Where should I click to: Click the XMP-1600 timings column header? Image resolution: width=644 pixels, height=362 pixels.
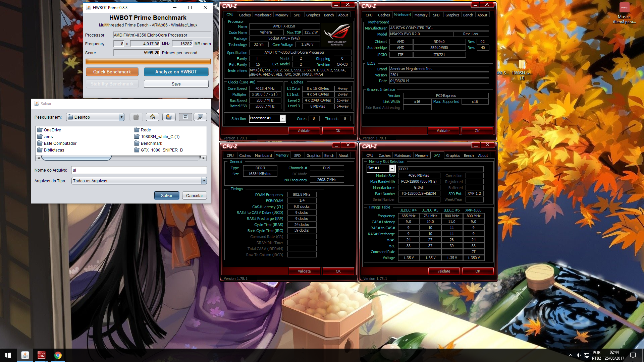pyautogui.click(x=473, y=210)
